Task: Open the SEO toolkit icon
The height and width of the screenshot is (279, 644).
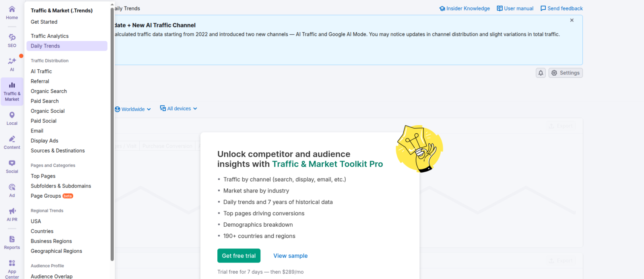Action: (x=12, y=38)
